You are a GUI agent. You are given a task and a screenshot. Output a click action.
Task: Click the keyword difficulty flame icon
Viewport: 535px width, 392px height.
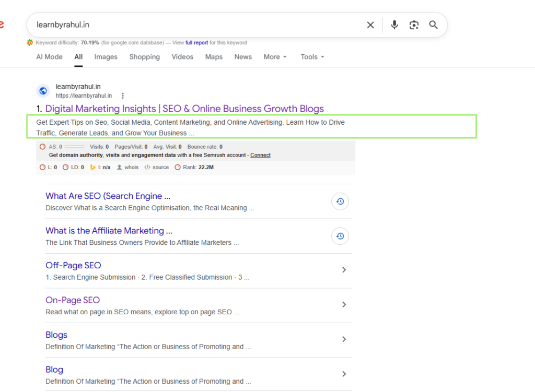coord(30,42)
